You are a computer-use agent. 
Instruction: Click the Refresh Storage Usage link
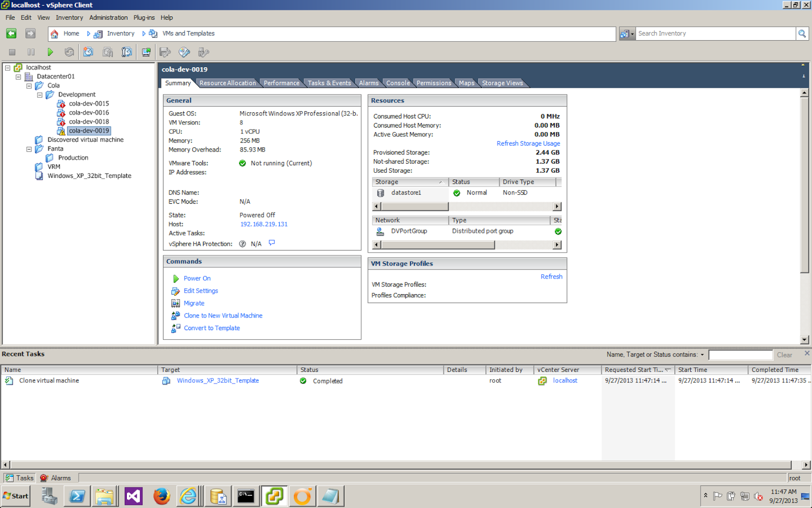[x=528, y=143]
